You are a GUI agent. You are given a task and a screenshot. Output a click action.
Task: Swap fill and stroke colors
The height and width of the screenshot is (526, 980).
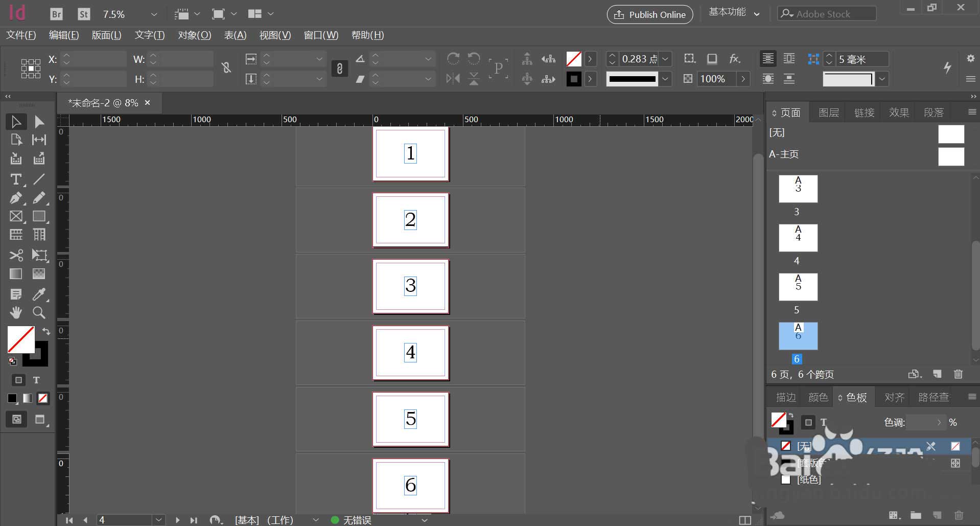(x=46, y=331)
